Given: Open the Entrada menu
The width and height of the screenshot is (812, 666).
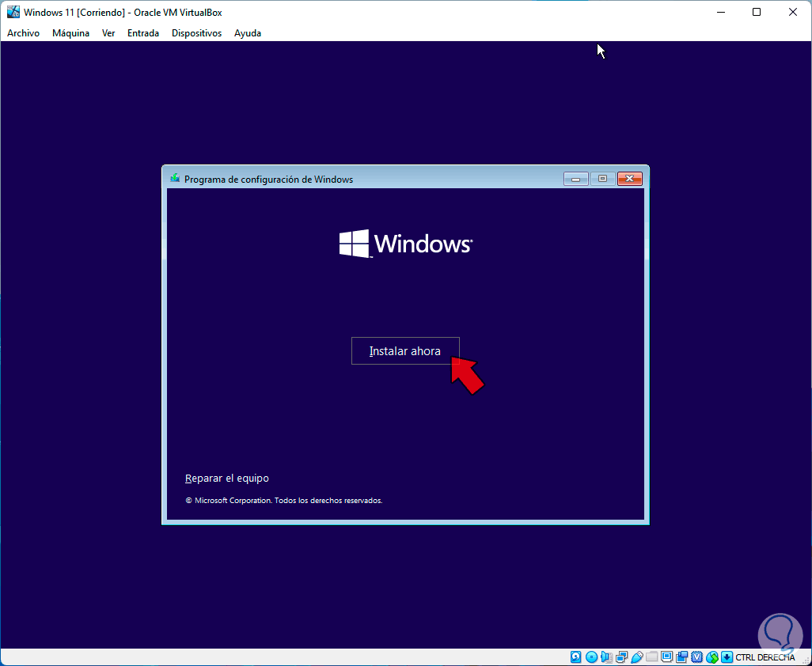Looking at the screenshot, I should click(143, 33).
